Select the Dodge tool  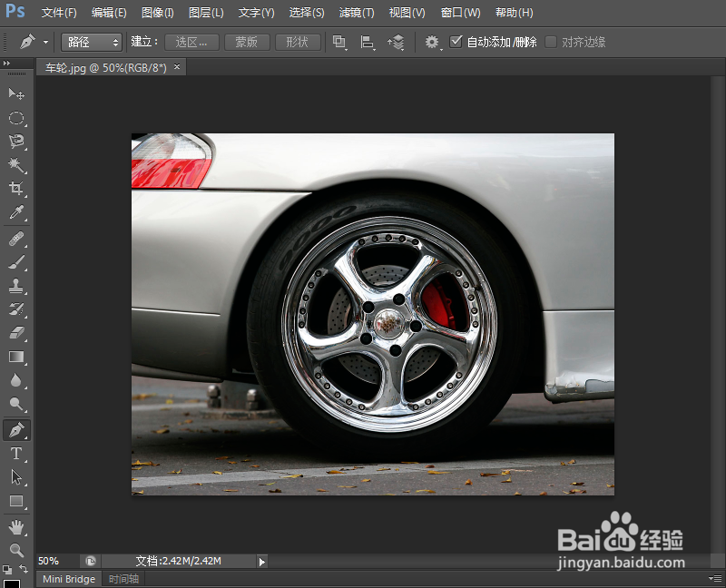tap(16, 404)
